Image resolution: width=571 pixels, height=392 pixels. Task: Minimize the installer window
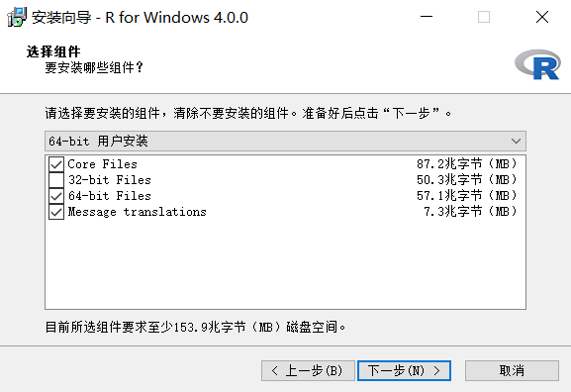(427, 17)
